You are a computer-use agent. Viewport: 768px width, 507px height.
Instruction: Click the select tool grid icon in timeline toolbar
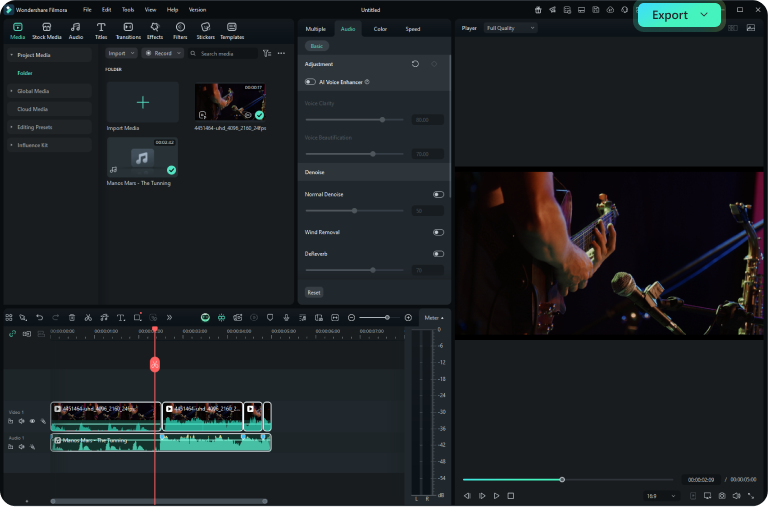9,317
